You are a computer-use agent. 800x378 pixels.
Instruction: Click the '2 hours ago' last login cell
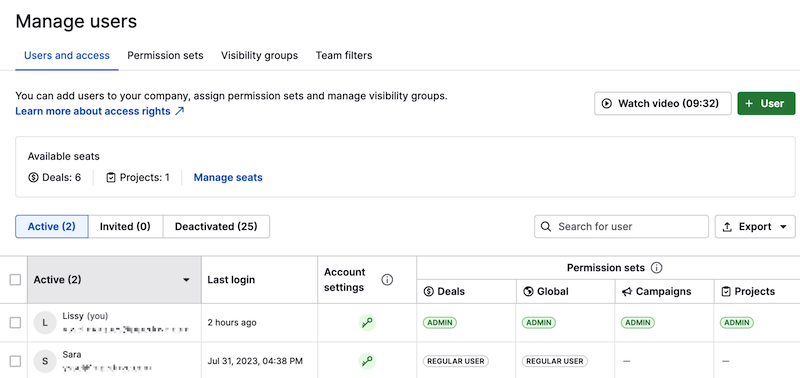point(232,322)
